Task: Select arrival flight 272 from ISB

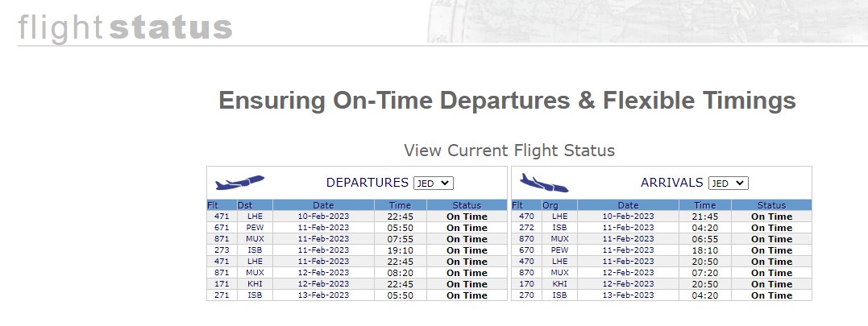Action: pyautogui.click(x=662, y=228)
